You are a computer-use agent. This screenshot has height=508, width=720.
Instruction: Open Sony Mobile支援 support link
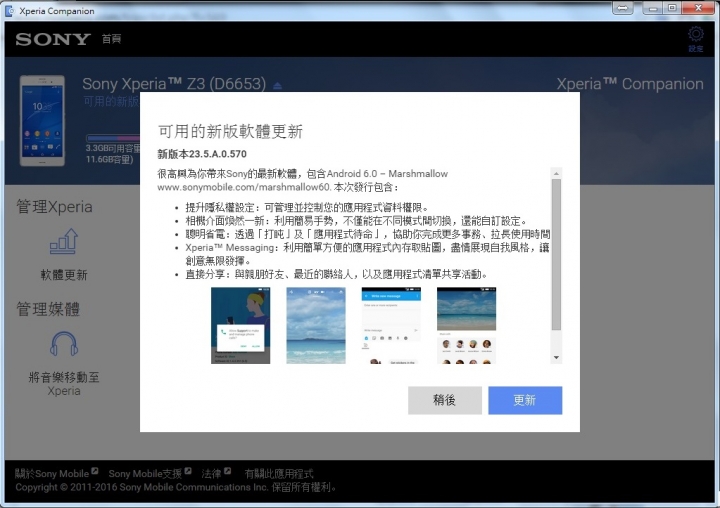coord(150,473)
